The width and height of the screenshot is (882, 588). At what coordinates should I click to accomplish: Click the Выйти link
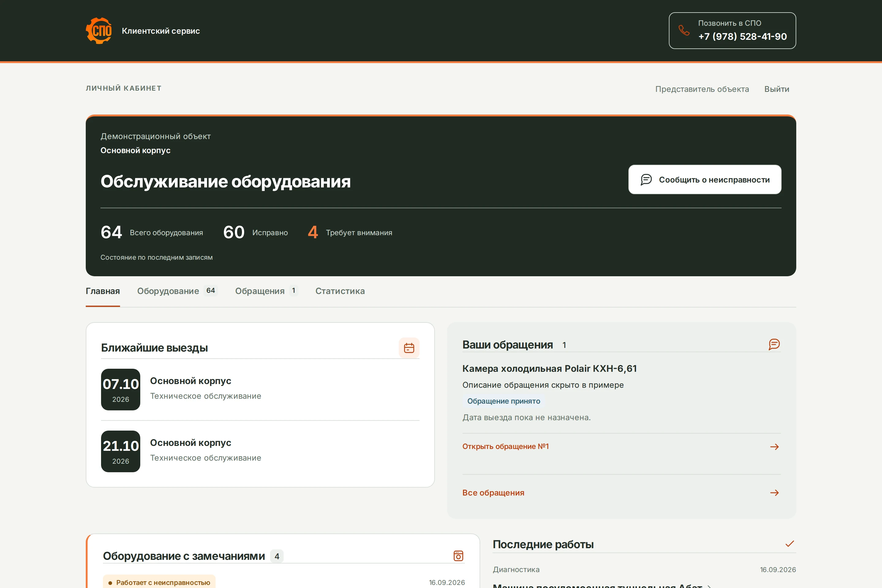point(777,89)
